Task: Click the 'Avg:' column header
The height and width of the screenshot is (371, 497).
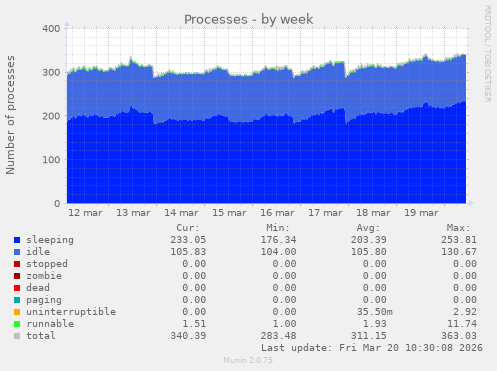Action: tap(368, 228)
